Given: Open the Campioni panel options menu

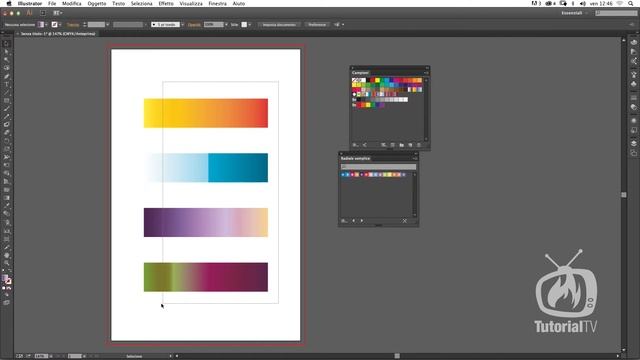Looking at the screenshot, I should [x=427, y=73].
